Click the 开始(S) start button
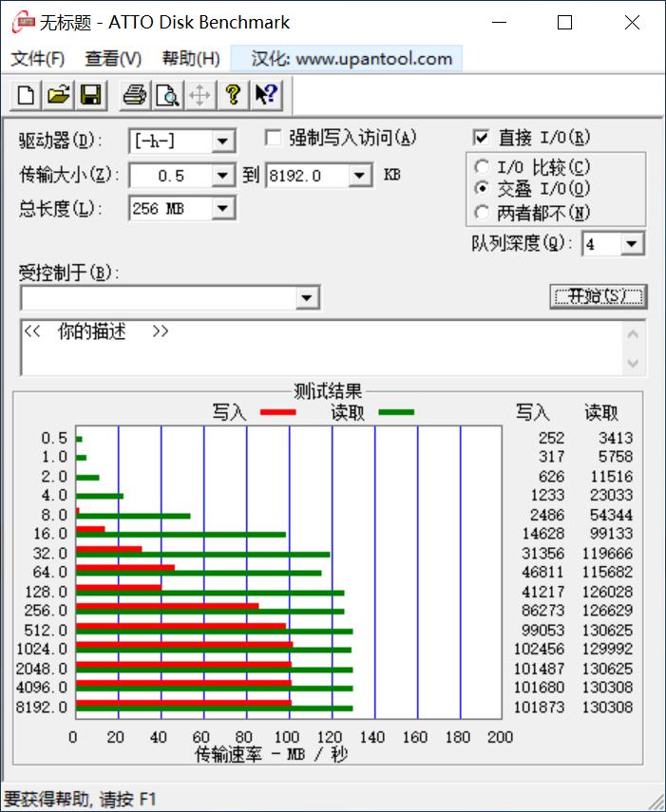This screenshot has height=812, width=666. click(599, 296)
